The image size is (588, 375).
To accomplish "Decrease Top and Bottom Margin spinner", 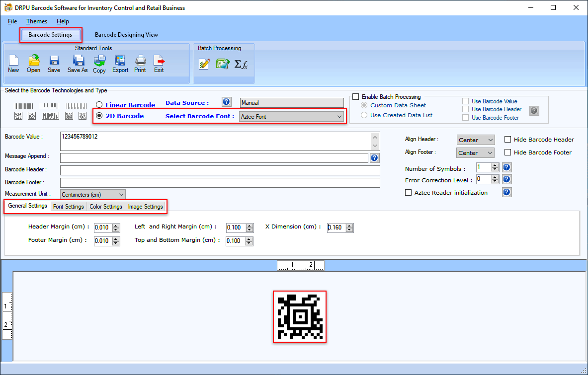I will [249, 243].
